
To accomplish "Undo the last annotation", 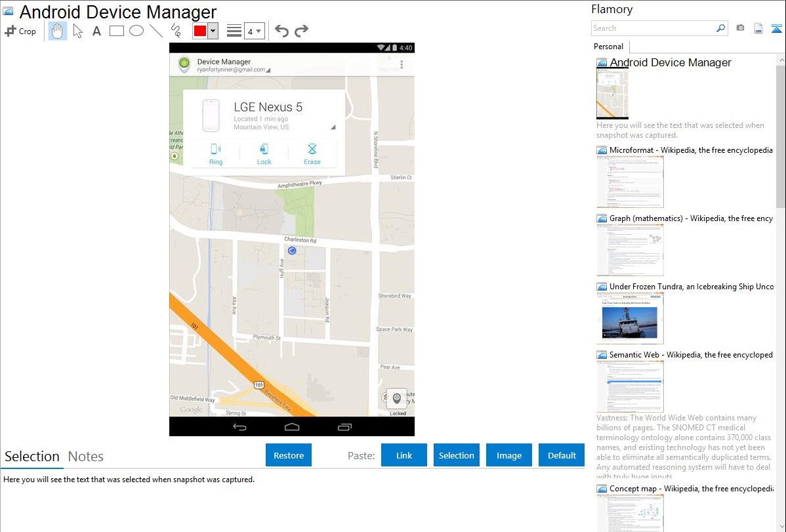I will 281,31.
